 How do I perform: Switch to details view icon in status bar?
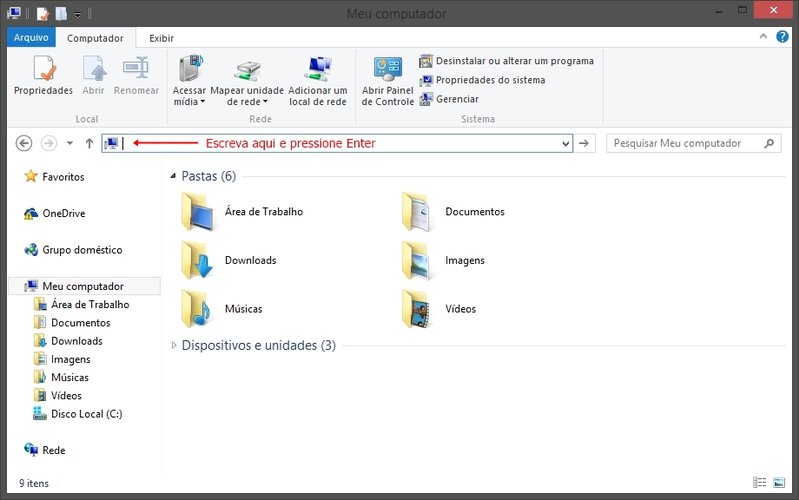click(760, 482)
